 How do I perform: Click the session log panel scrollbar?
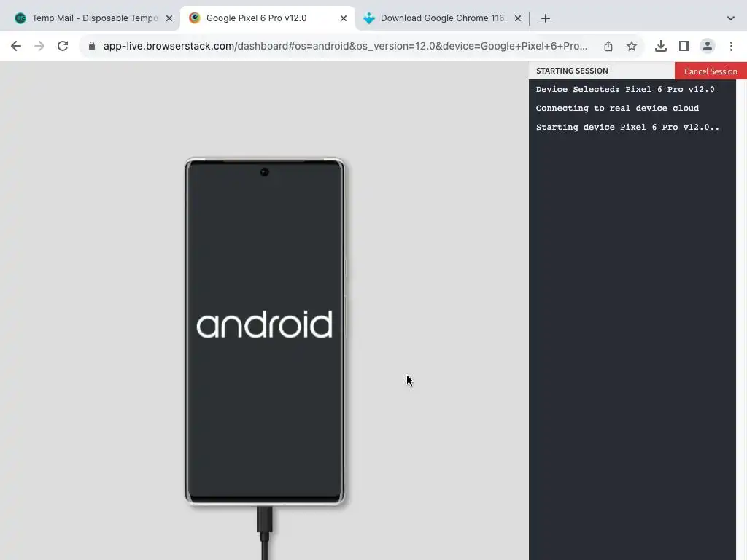click(741, 319)
